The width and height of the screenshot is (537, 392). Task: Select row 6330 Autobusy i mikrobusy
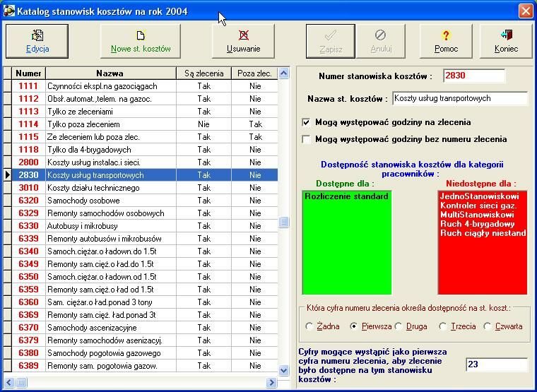[x=145, y=225]
